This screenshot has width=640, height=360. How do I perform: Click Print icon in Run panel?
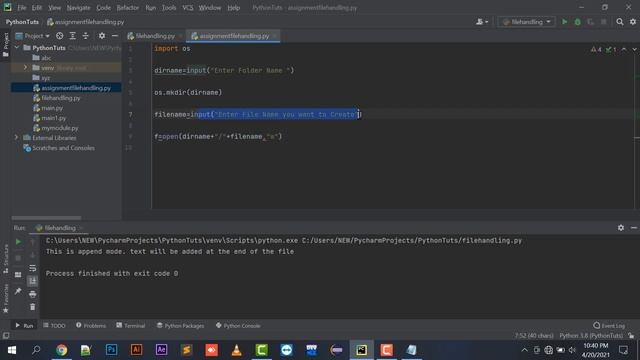tap(33, 294)
